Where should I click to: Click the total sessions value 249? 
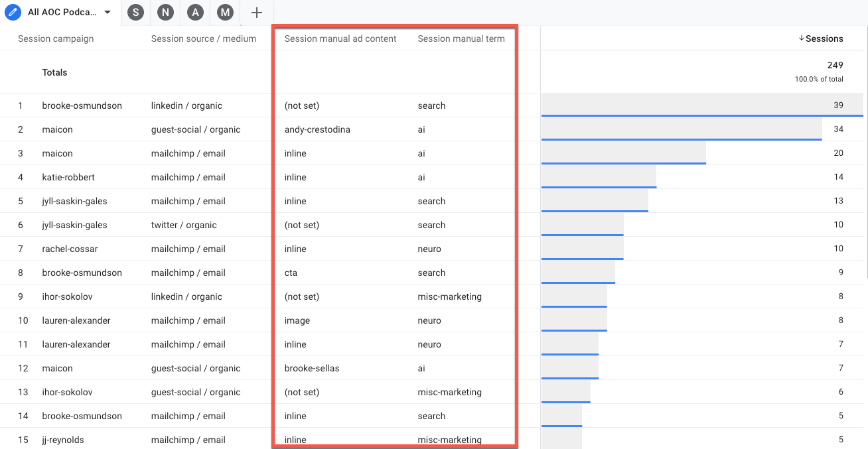[x=835, y=65]
